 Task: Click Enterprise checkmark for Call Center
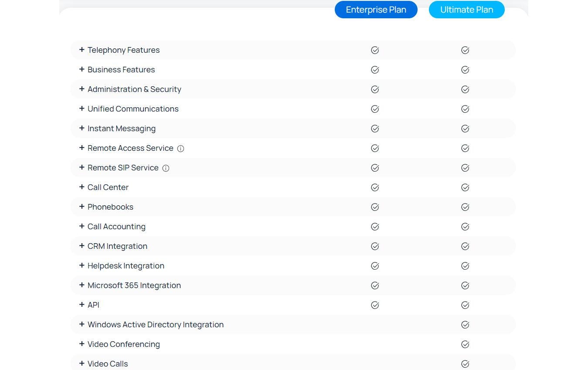tap(375, 187)
